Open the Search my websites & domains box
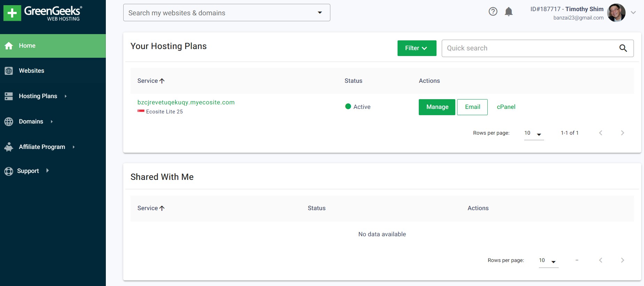 pos(227,13)
